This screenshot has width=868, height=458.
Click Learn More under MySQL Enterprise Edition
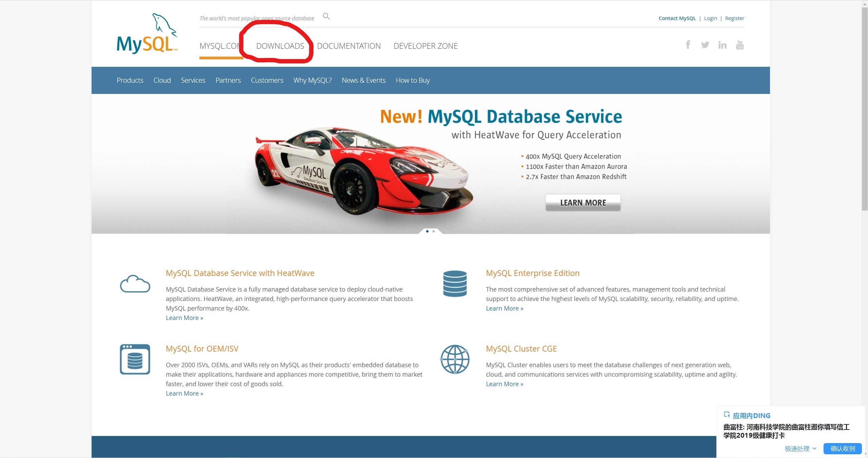[504, 308]
